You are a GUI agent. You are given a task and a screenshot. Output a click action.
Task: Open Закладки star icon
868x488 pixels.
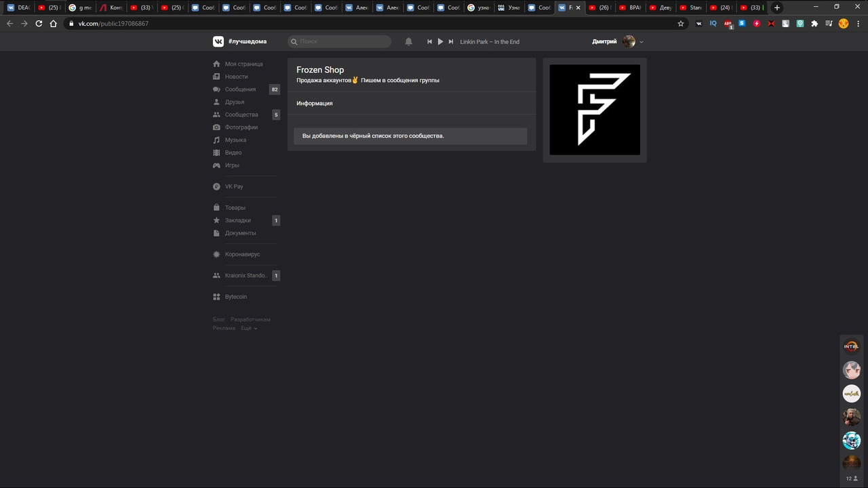(216, 220)
